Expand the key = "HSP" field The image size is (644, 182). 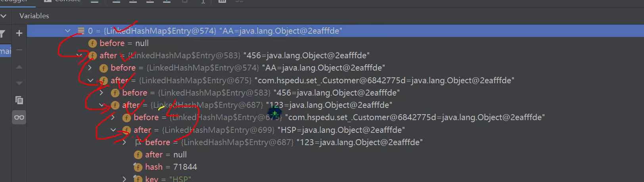(125, 179)
